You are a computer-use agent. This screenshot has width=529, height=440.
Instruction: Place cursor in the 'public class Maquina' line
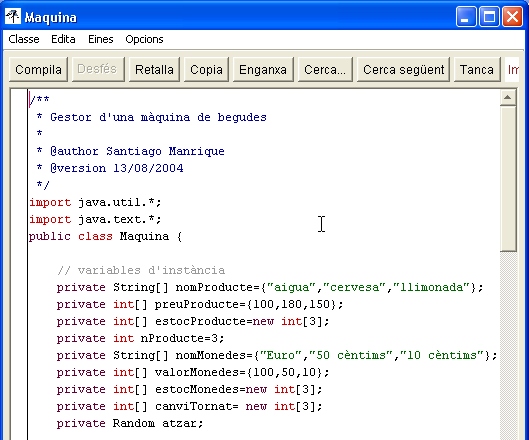click(x=105, y=237)
